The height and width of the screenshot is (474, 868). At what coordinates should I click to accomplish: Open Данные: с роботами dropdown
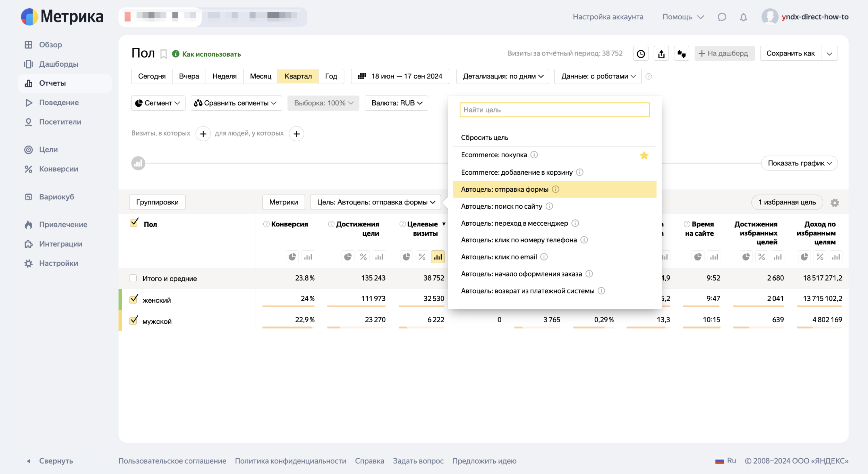point(598,76)
